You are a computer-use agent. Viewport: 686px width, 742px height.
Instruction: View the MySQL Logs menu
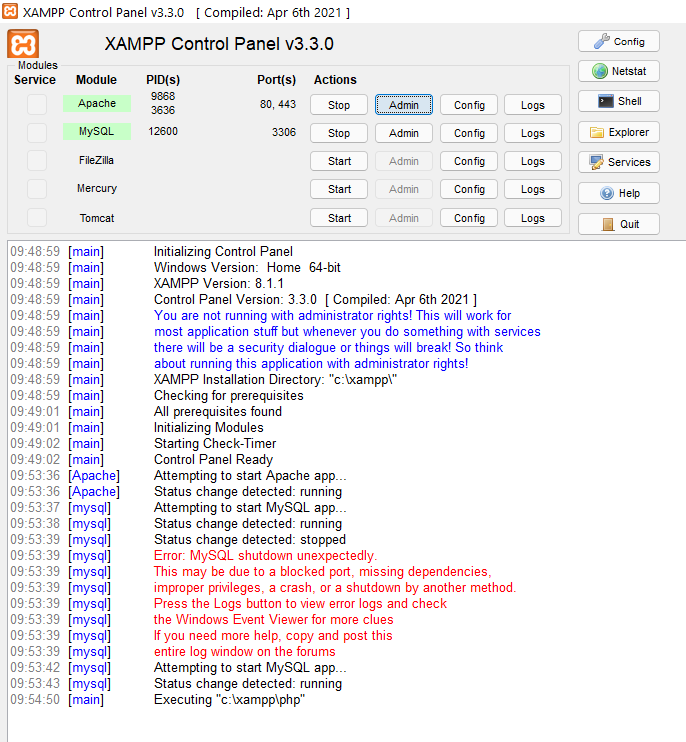click(533, 133)
